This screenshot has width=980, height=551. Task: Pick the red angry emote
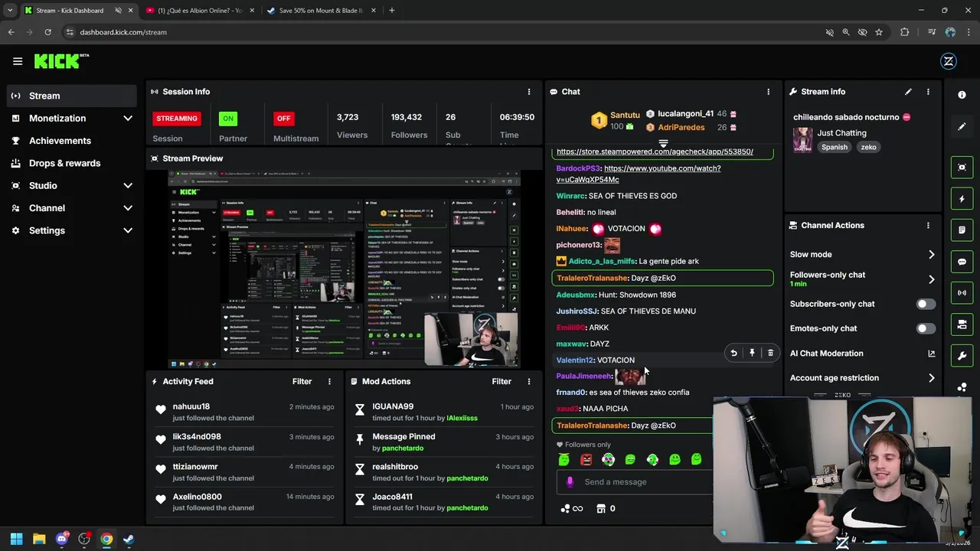pos(586,460)
